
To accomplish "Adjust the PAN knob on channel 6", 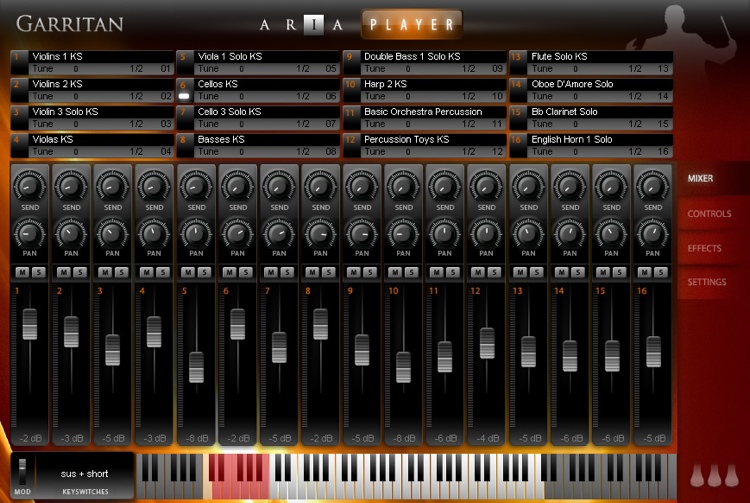I will (x=238, y=233).
